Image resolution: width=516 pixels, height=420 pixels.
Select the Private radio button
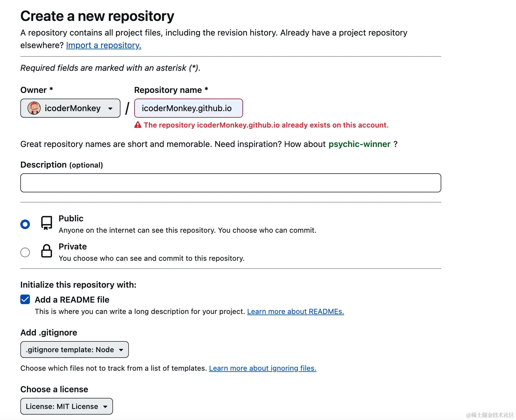(x=25, y=252)
